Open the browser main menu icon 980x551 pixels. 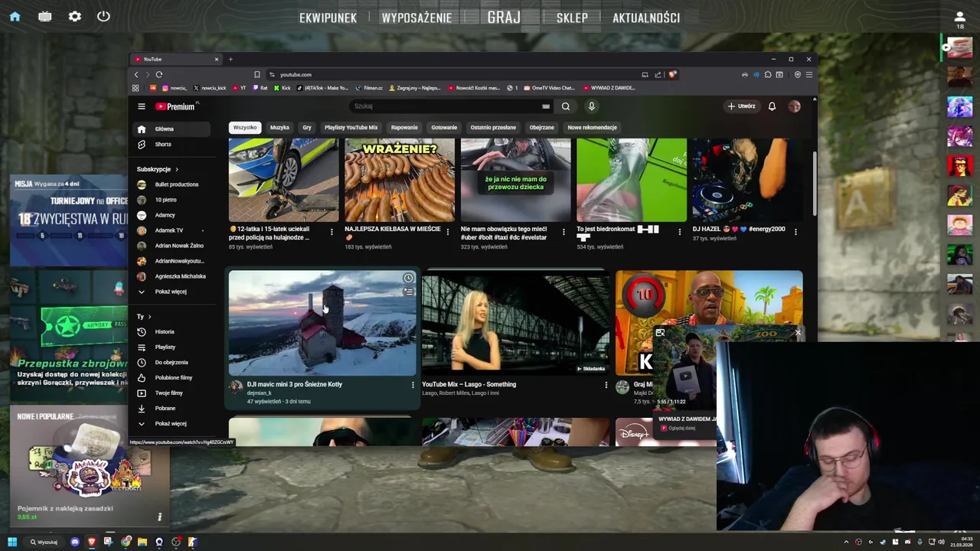pos(808,74)
